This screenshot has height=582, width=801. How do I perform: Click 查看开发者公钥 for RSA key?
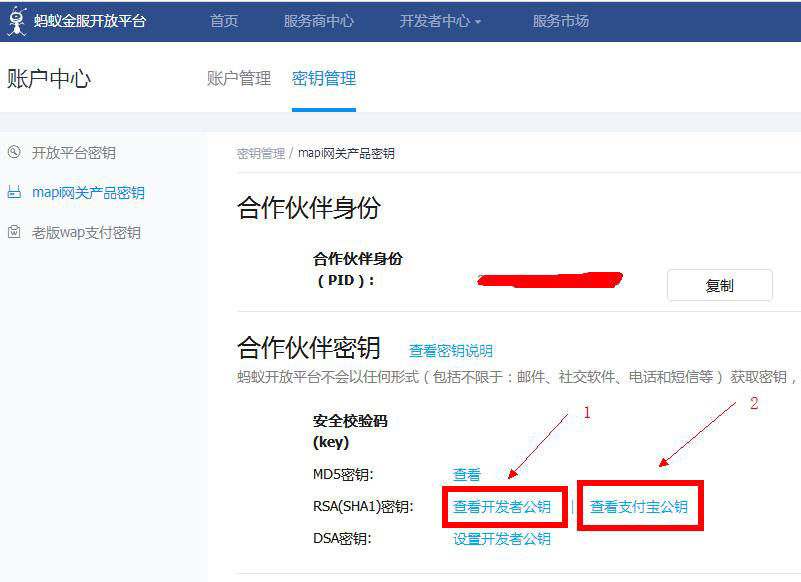tap(502, 507)
